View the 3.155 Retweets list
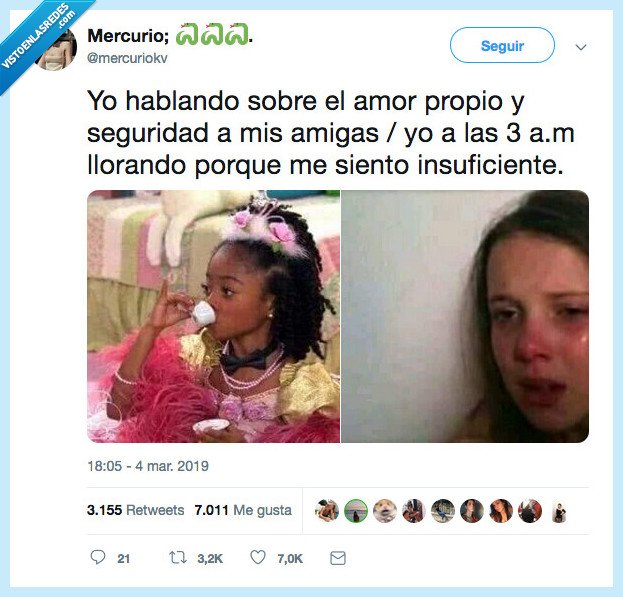 pos(135,510)
